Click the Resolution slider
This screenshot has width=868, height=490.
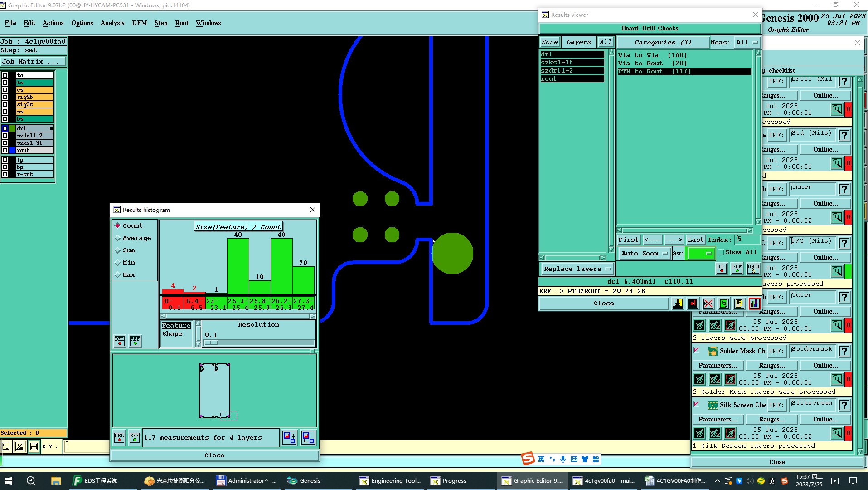[259, 343]
